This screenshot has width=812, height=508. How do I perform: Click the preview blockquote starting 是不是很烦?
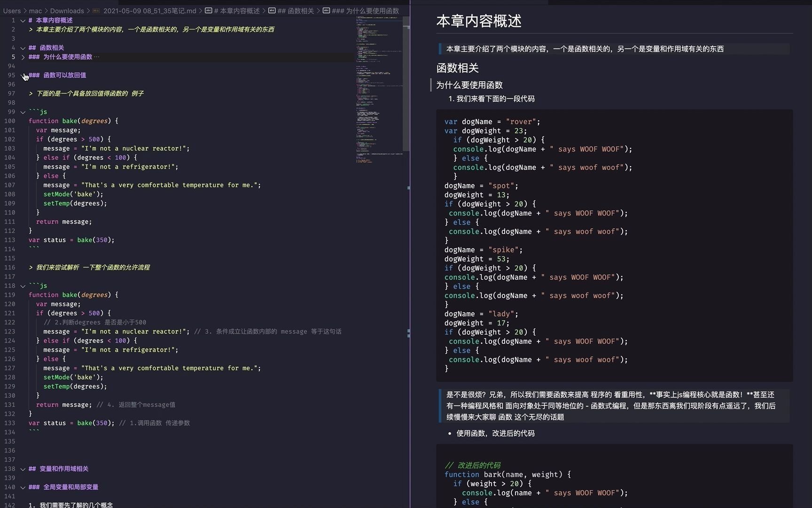(614, 406)
